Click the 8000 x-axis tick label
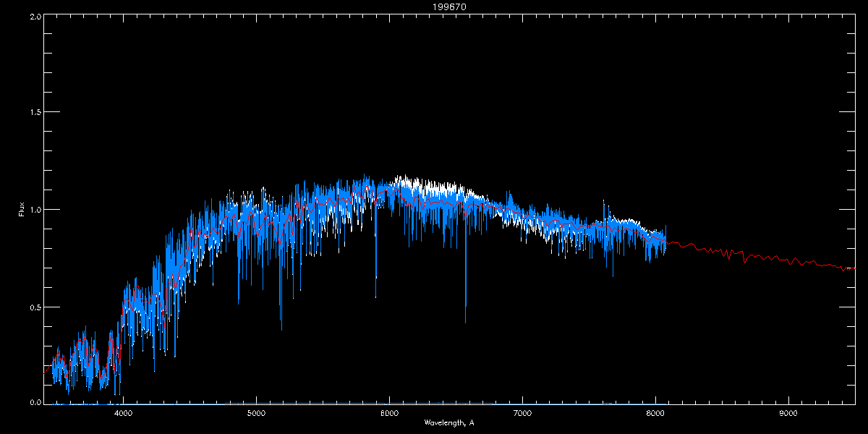Image resolution: width=868 pixels, height=434 pixels. (x=655, y=414)
